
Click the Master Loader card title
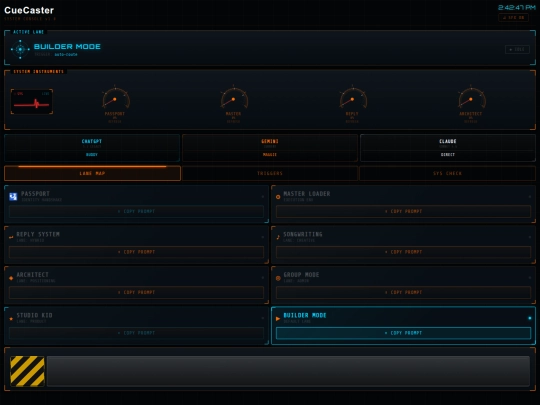pos(307,194)
